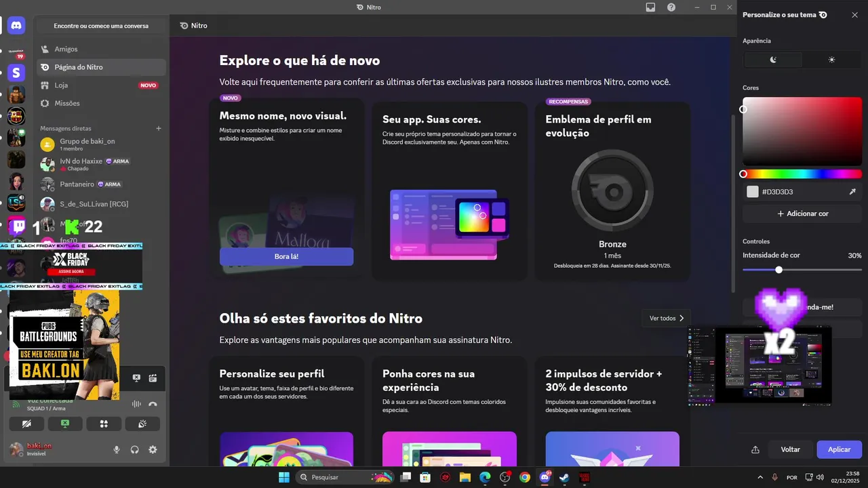Open the soundboard button

tap(142, 424)
